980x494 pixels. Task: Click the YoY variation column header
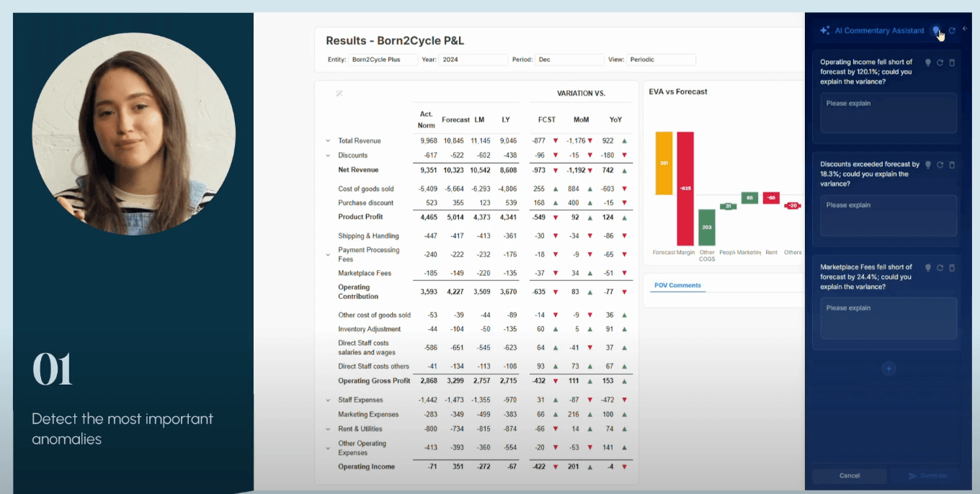click(615, 120)
